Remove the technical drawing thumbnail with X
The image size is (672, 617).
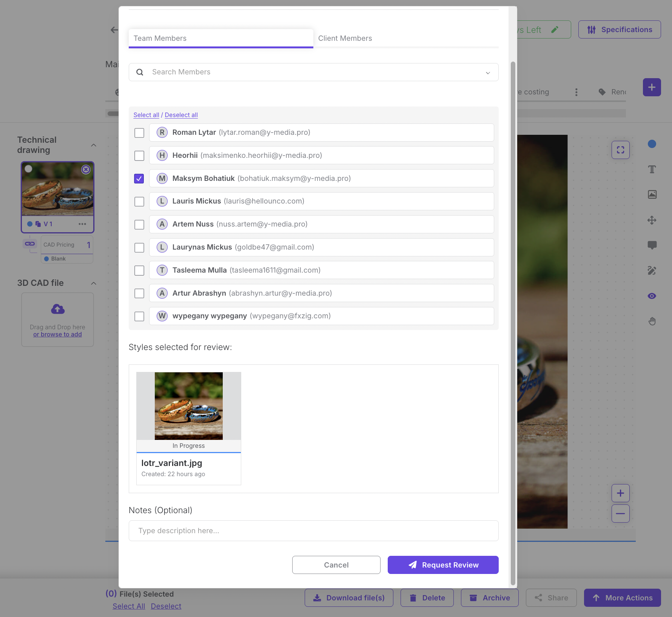click(86, 170)
